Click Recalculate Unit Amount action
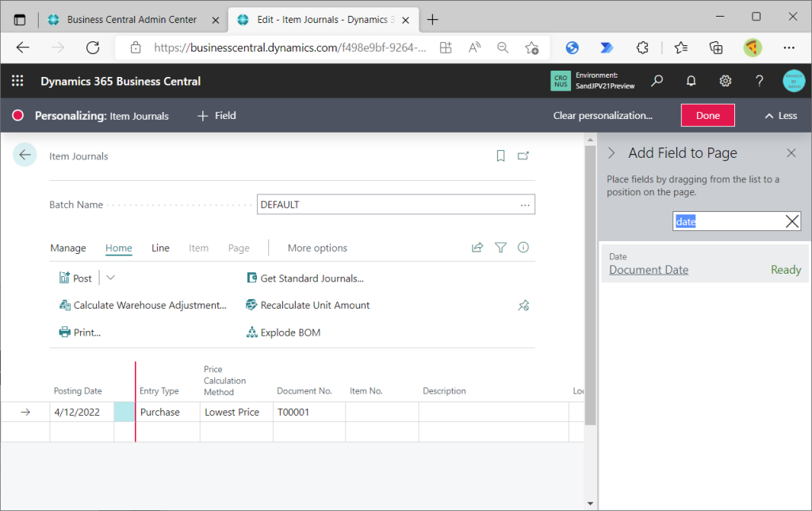This screenshot has height=511, width=812. [308, 305]
